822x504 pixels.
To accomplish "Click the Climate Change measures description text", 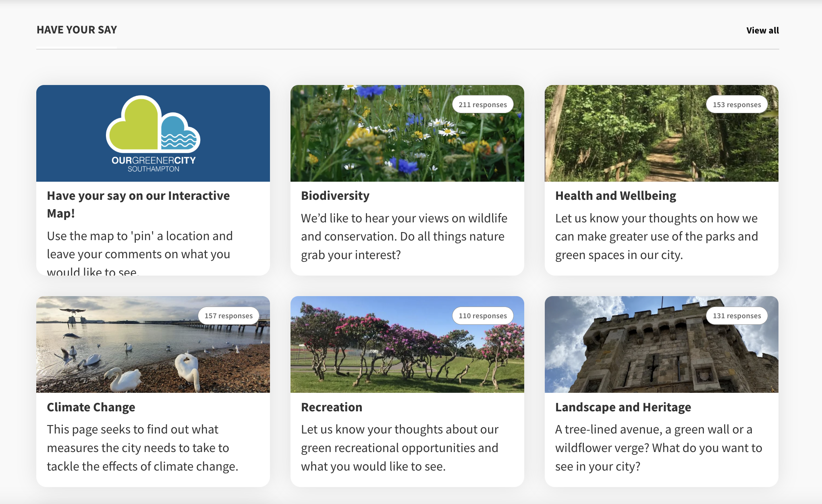I will [143, 448].
